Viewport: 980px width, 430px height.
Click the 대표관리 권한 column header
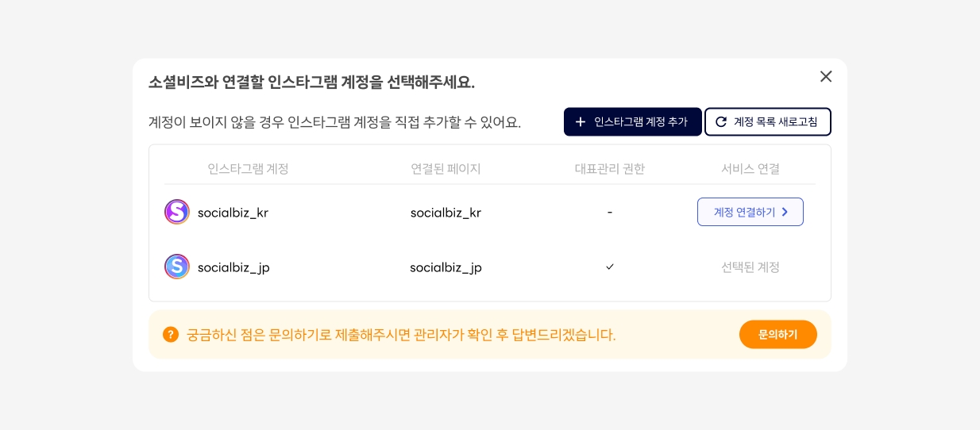tap(610, 169)
